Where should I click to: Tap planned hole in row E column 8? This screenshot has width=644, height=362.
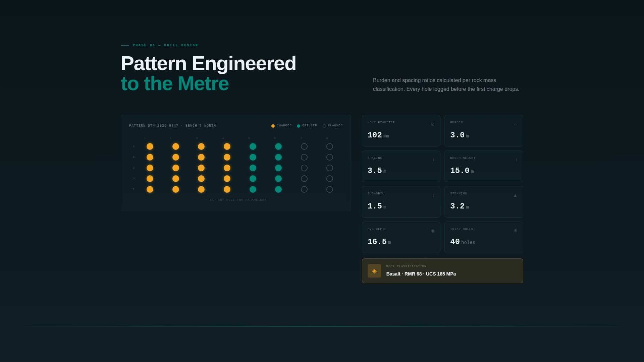click(330, 189)
